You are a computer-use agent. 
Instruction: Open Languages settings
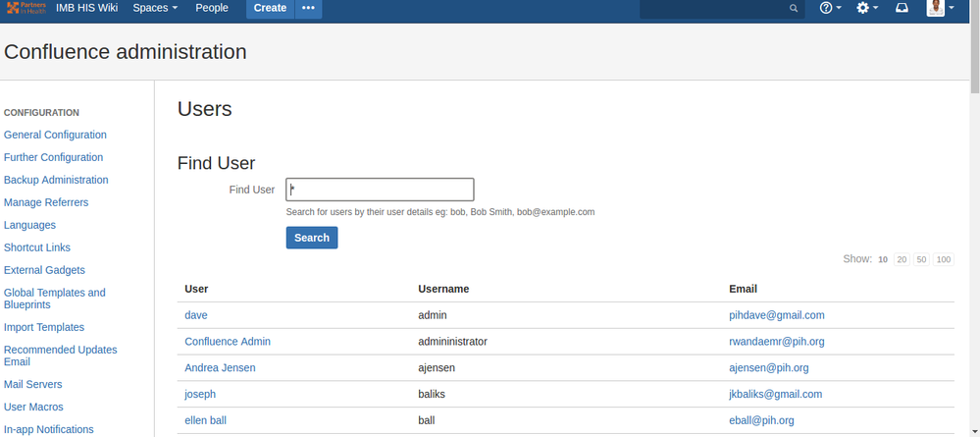coord(29,225)
